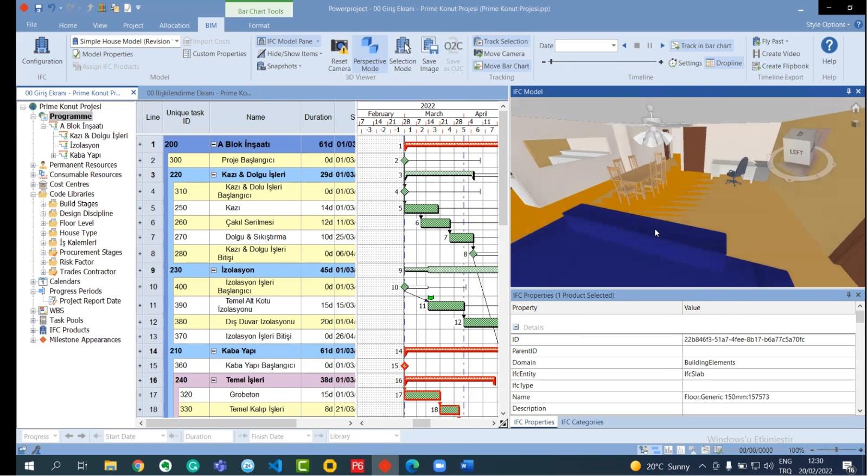Image resolution: width=868 pixels, height=476 pixels.
Task: Toggle the Dropline option
Action: point(724,63)
